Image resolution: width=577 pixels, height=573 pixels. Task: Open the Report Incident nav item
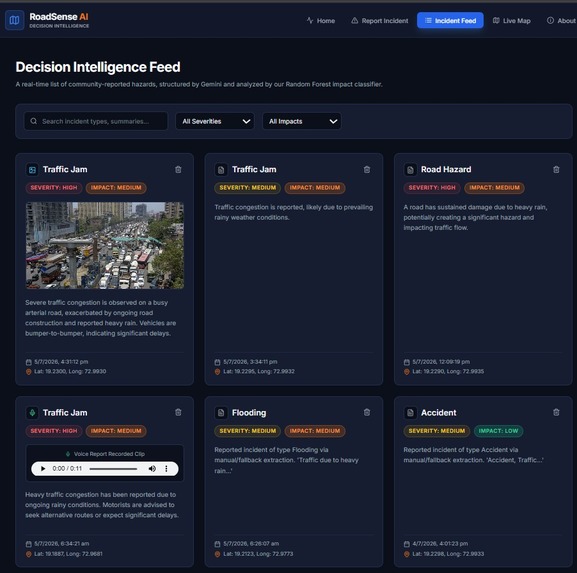tap(380, 21)
